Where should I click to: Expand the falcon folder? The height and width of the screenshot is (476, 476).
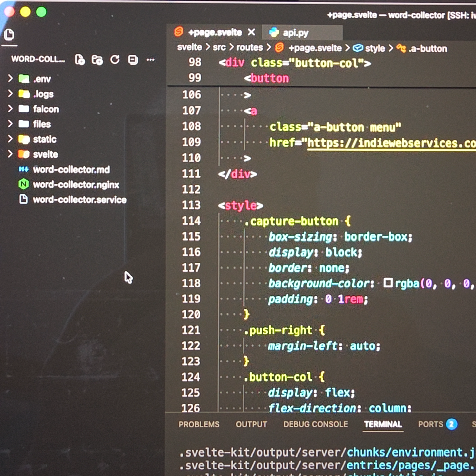pyautogui.click(x=46, y=109)
